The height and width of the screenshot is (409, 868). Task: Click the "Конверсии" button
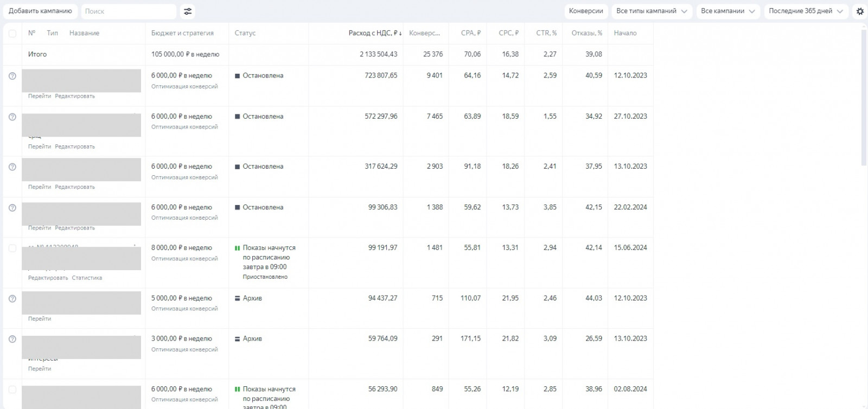coord(586,11)
